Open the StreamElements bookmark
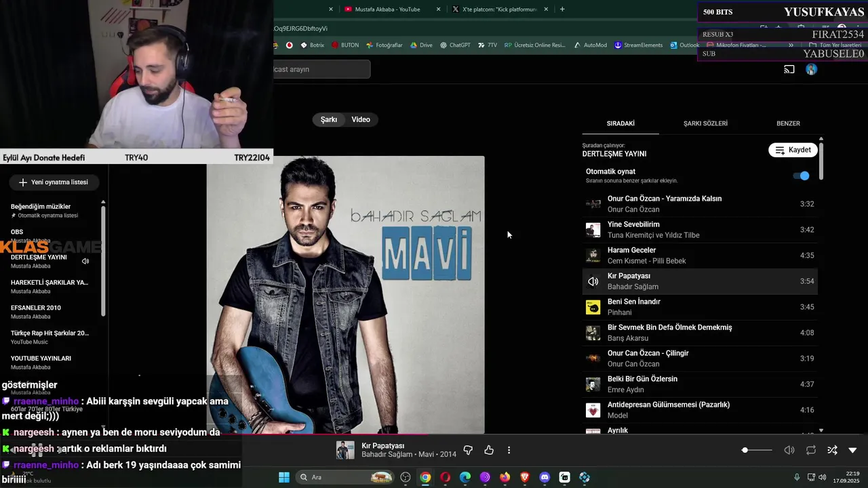868x488 pixels. (x=638, y=45)
